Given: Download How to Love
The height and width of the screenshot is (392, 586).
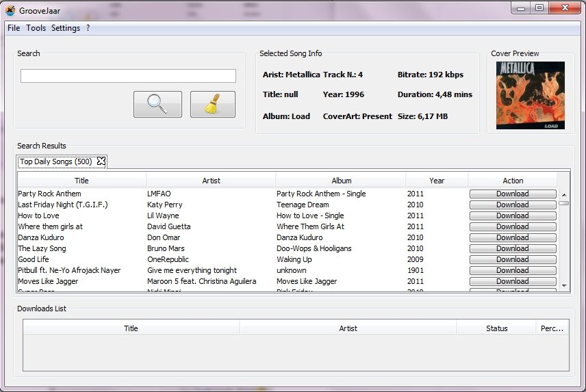Looking at the screenshot, I should (x=513, y=215).
